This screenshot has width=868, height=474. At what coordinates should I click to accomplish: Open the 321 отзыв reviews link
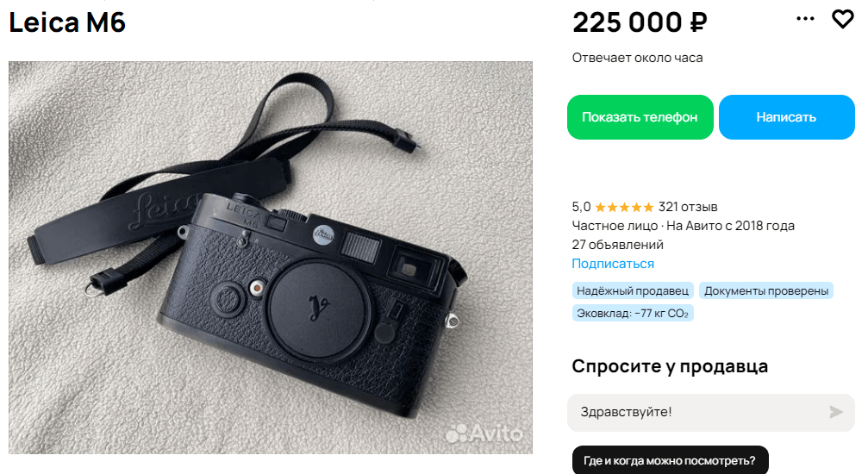tap(688, 207)
